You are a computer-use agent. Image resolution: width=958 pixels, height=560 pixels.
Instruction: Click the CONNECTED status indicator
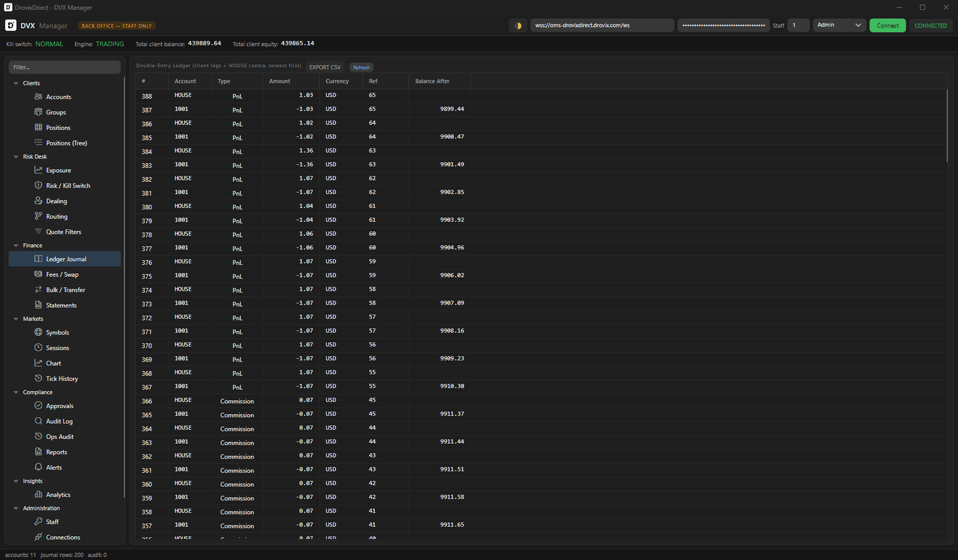click(930, 25)
